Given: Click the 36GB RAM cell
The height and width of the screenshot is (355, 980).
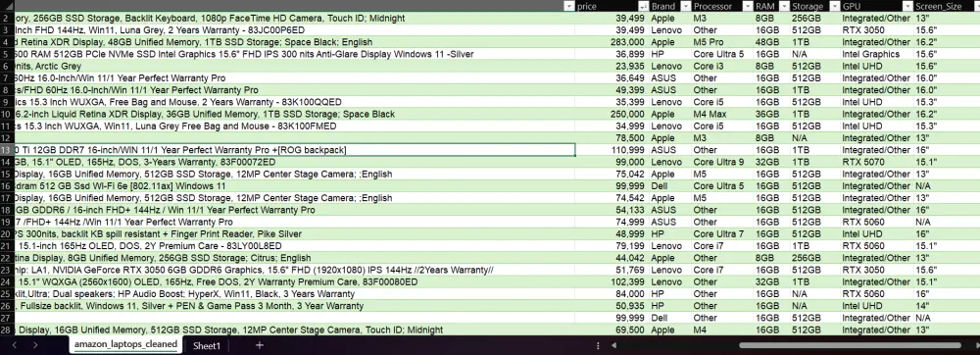Looking at the screenshot, I should [x=771, y=115].
